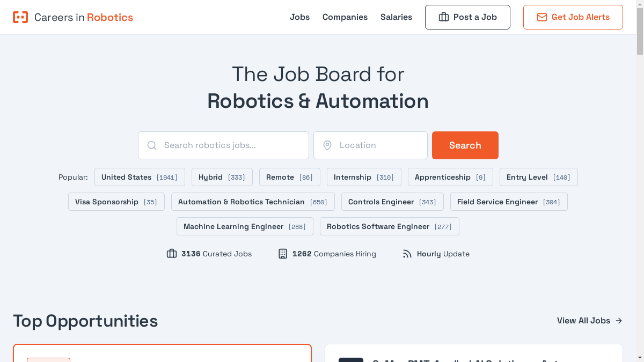
Task: Focus the Search robotics jobs input
Action: click(231, 145)
